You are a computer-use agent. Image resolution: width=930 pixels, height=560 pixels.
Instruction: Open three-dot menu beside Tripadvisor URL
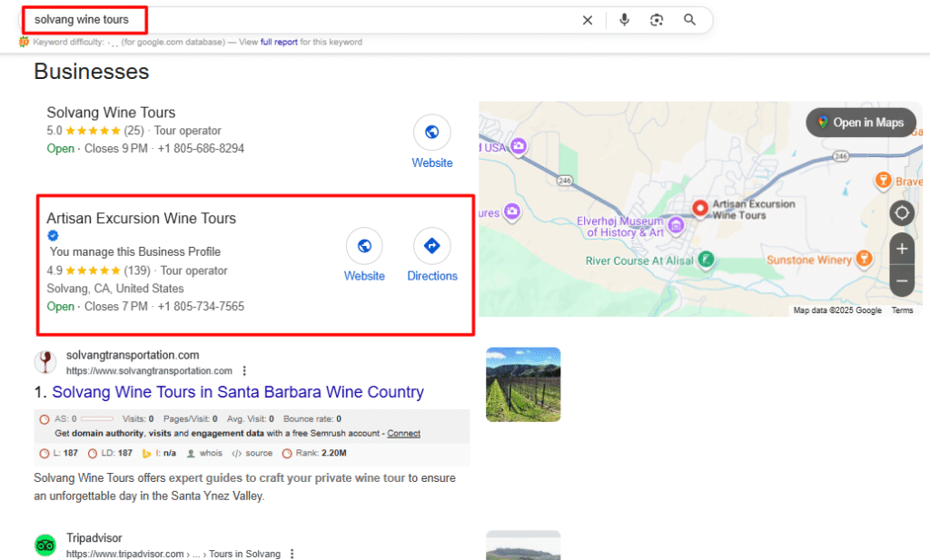pos(292,554)
